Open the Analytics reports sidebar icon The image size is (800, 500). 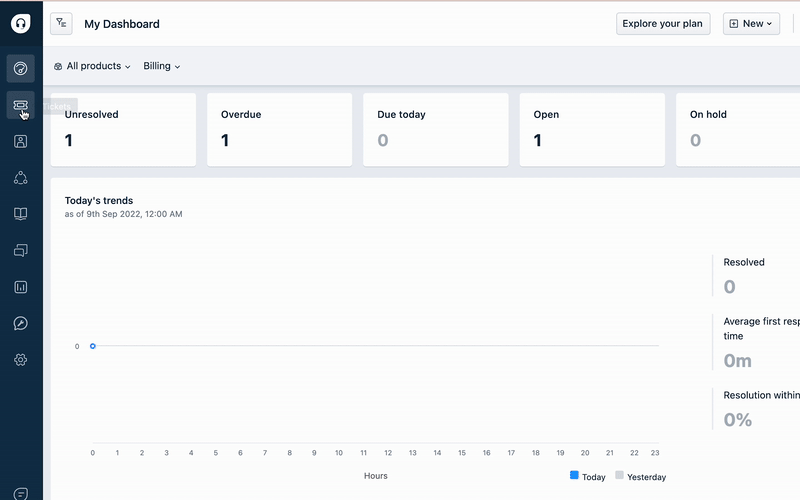point(20,287)
